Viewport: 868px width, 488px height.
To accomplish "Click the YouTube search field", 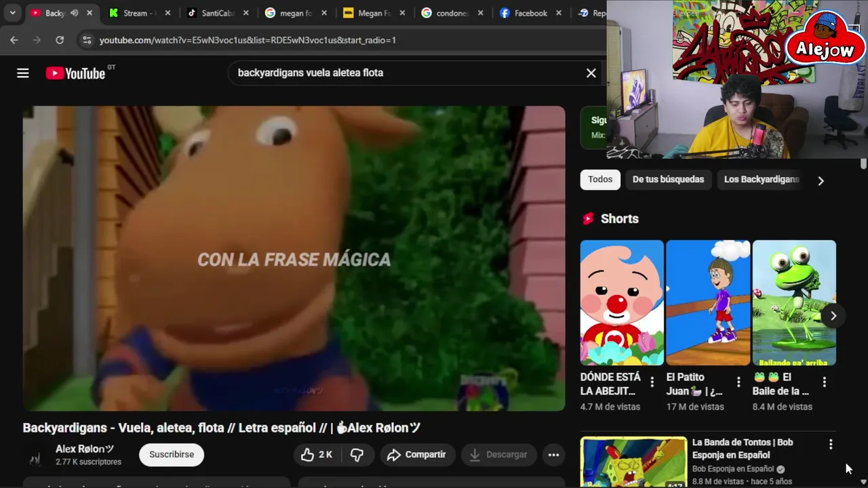I will (407, 73).
